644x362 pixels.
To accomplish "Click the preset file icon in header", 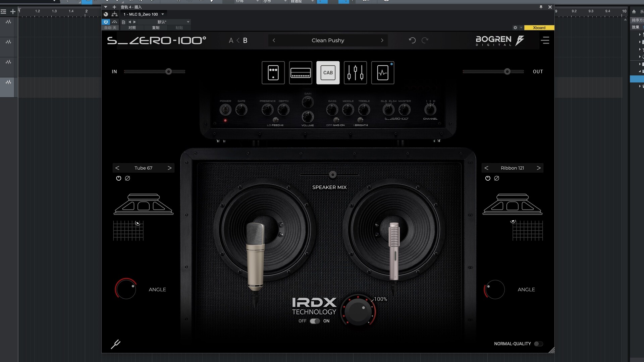I will pyautogui.click(x=123, y=22).
